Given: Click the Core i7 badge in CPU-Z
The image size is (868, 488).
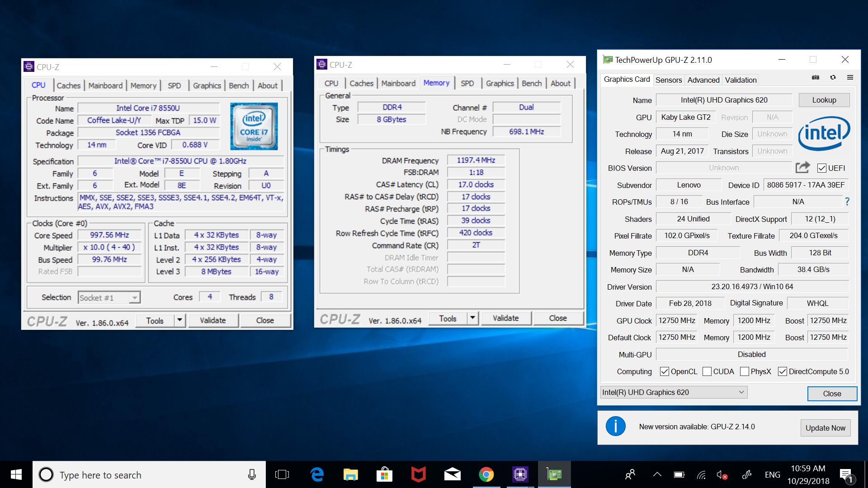Looking at the screenshot, I should [254, 126].
